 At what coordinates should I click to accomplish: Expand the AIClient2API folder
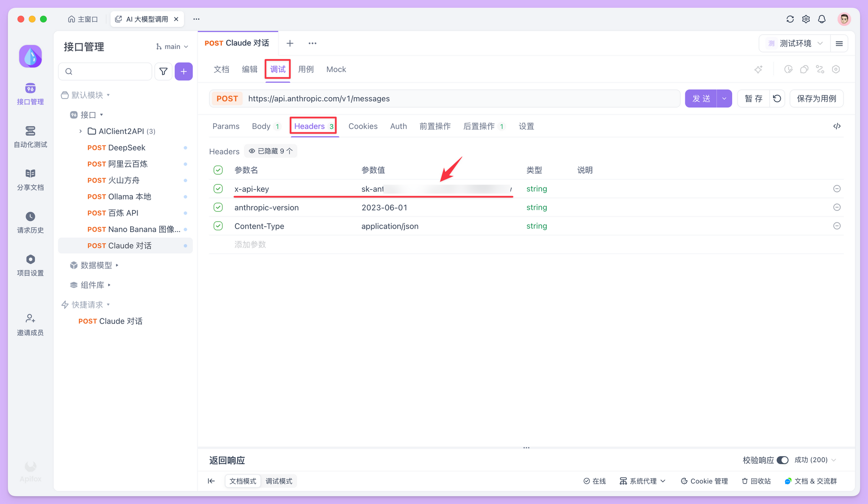(80, 131)
